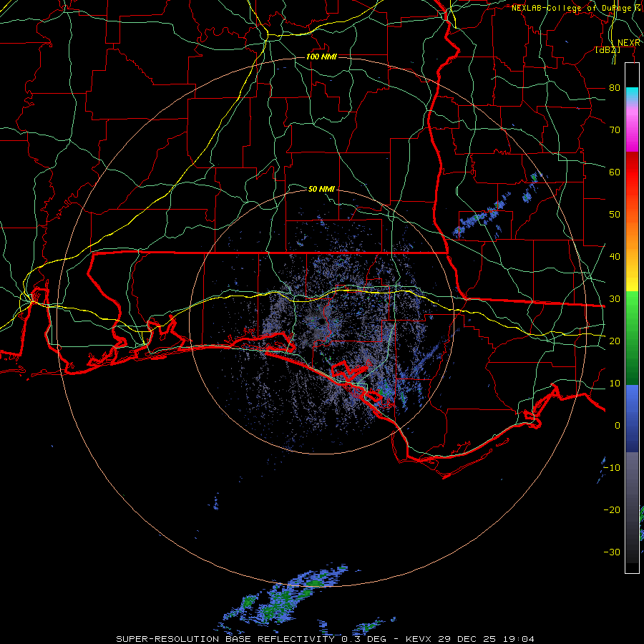644x644 pixels.
Task: Click the 50 value on dBZ scale
Action: click(x=615, y=215)
